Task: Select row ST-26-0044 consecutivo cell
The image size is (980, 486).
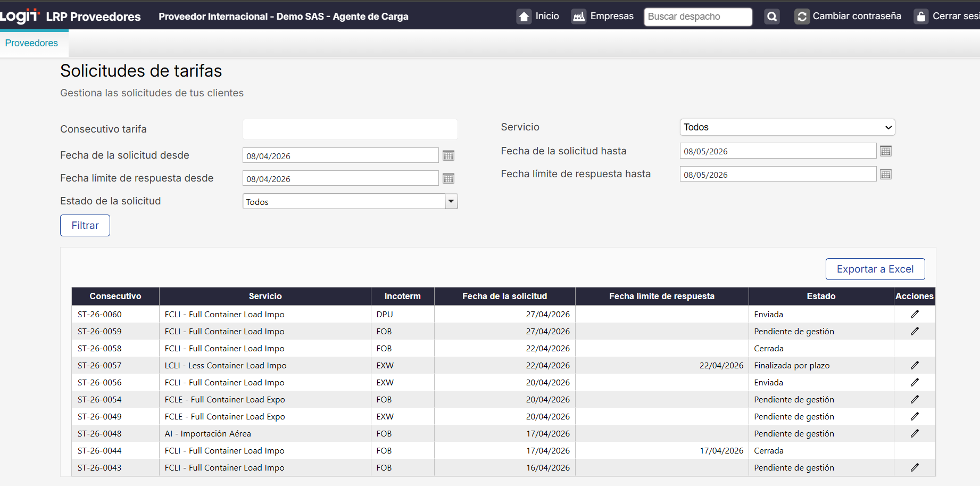Action: pos(115,450)
